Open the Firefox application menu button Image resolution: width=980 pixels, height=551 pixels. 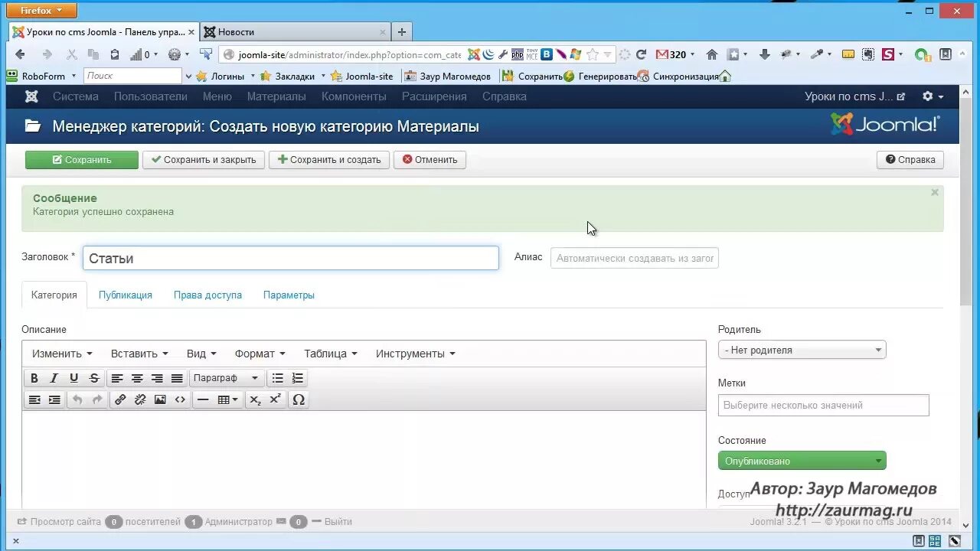coord(42,10)
